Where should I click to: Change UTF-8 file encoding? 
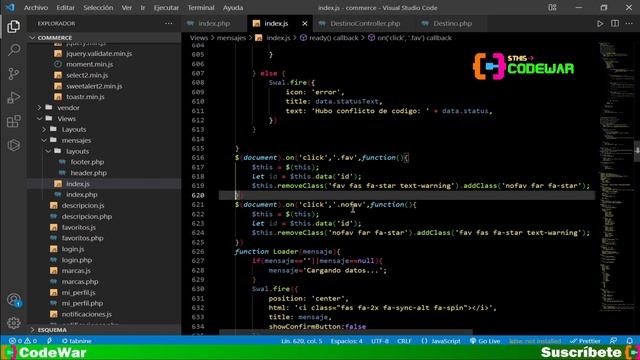tap(380, 341)
